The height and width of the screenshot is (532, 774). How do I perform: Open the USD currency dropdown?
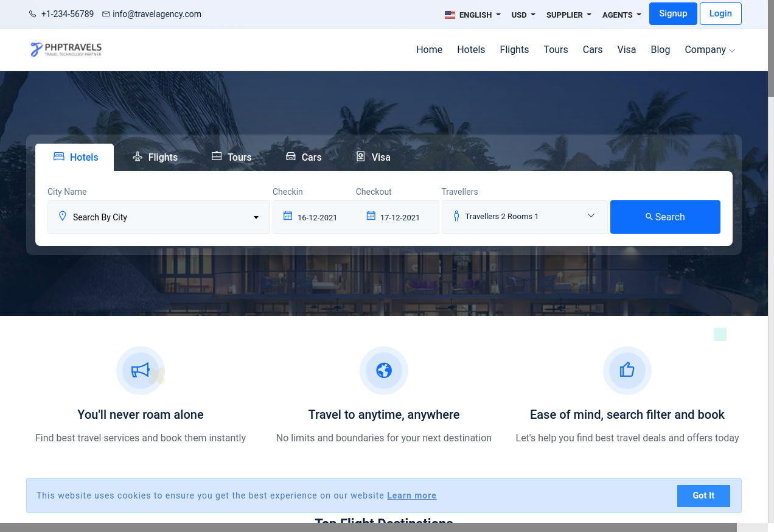coord(523,15)
